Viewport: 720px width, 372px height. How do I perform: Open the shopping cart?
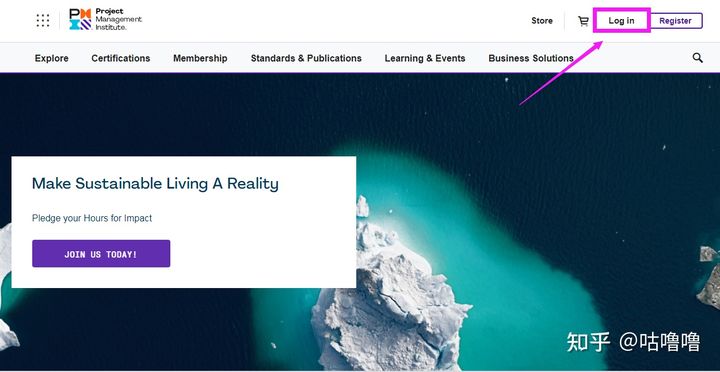[583, 21]
